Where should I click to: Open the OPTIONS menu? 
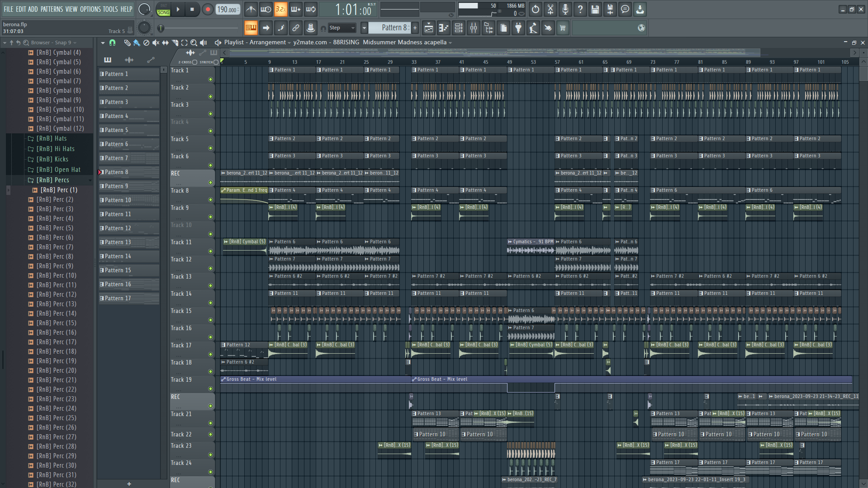point(90,9)
